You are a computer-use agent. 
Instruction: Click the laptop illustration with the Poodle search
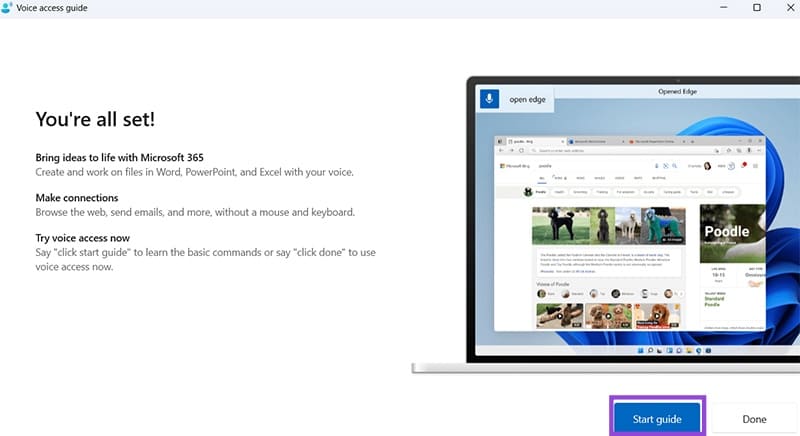click(606, 224)
